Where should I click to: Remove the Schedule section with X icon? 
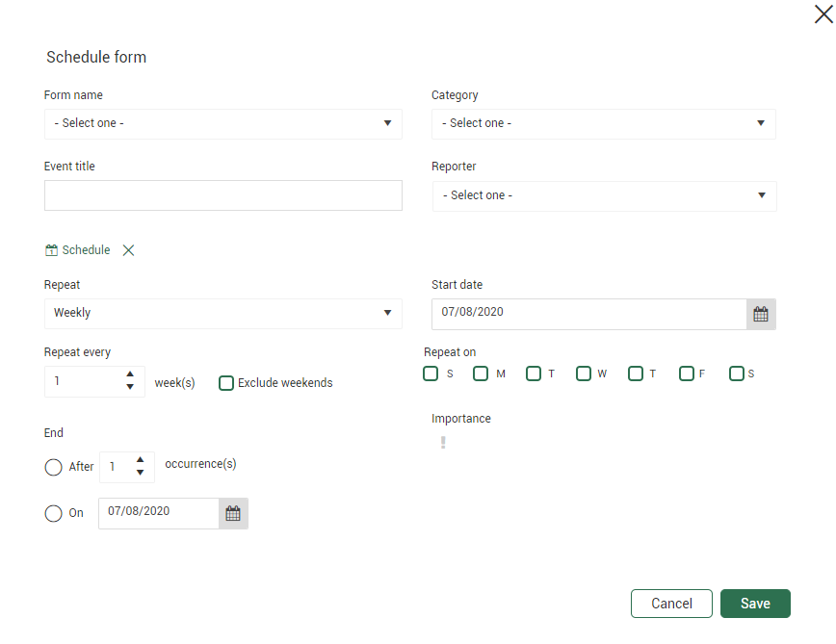[128, 250]
